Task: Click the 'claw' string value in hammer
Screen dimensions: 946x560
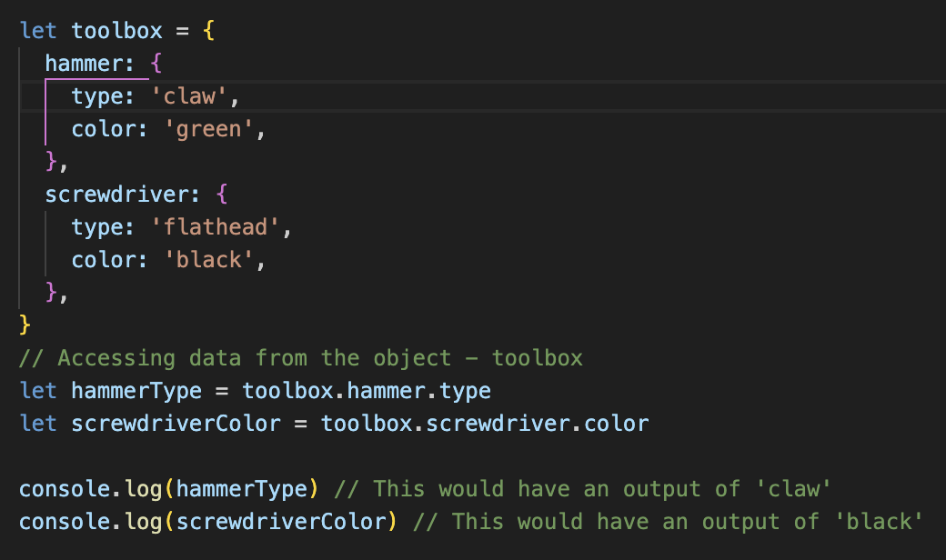Action: (189, 95)
